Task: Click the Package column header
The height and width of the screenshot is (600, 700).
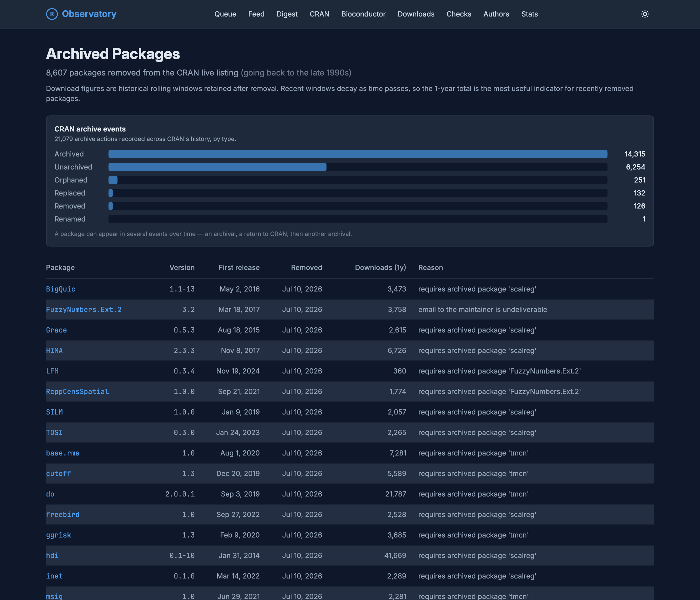Action: 60,267
